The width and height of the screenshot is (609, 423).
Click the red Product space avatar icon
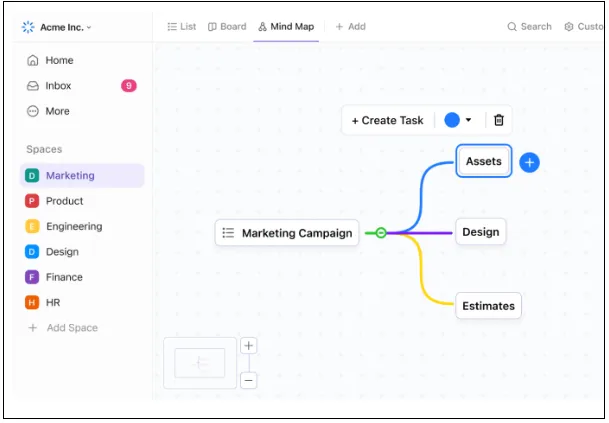coord(32,201)
